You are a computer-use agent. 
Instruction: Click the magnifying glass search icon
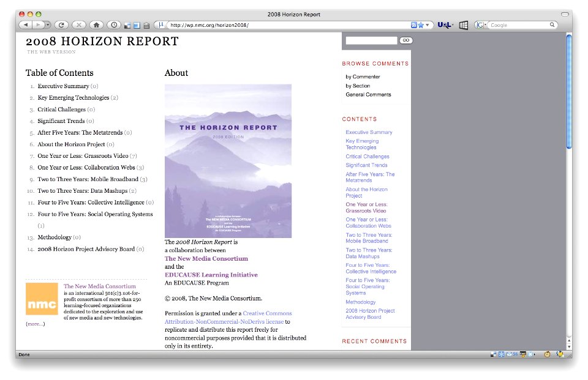click(x=552, y=24)
